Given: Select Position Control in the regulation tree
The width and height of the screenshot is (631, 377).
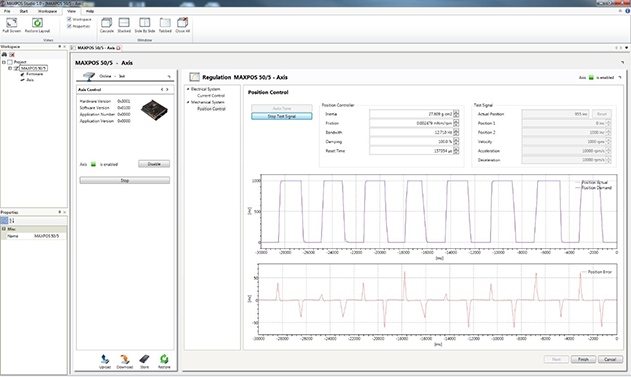Looking at the screenshot, I should [x=211, y=109].
